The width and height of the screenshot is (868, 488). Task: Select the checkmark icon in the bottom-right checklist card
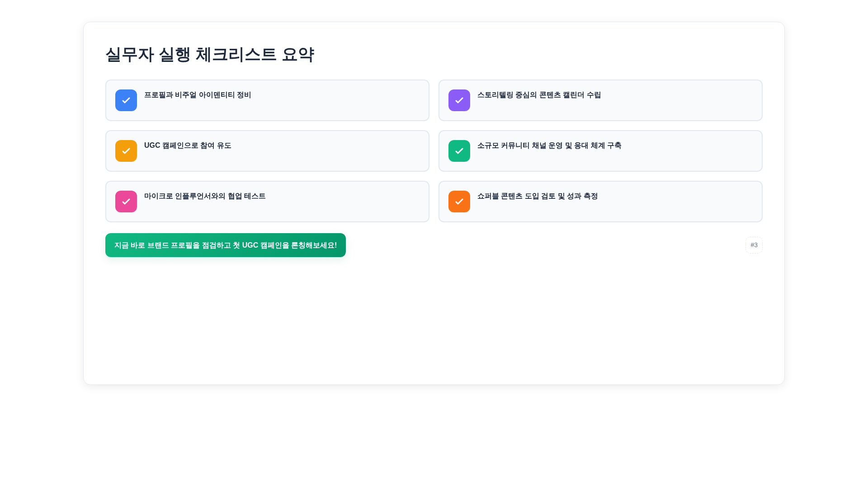[459, 201]
